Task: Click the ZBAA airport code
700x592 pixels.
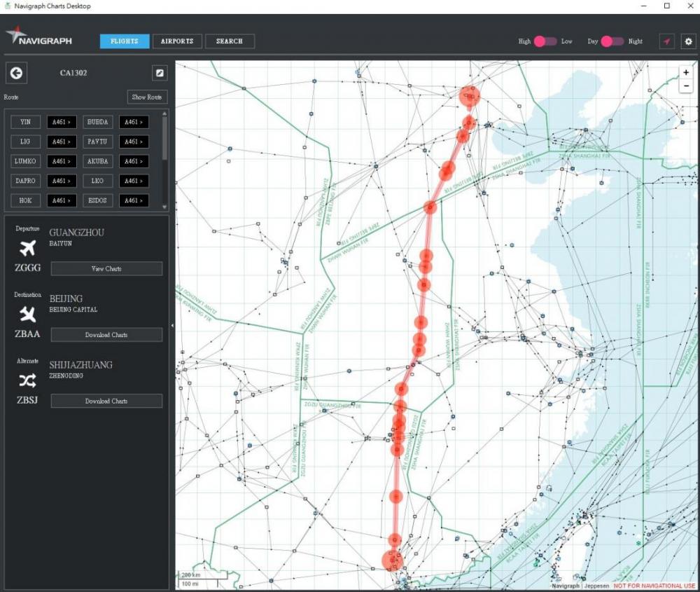Action: pyautogui.click(x=28, y=333)
